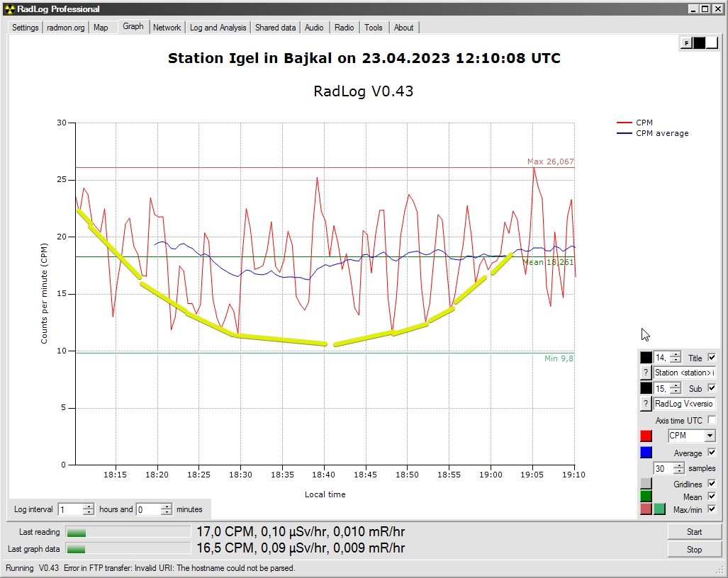Toggle the Average checkbox
728x578 pixels.
[712, 453]
